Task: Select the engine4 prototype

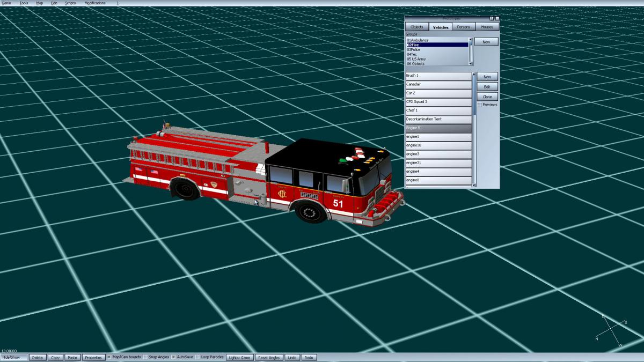Action: click(438, 171)
